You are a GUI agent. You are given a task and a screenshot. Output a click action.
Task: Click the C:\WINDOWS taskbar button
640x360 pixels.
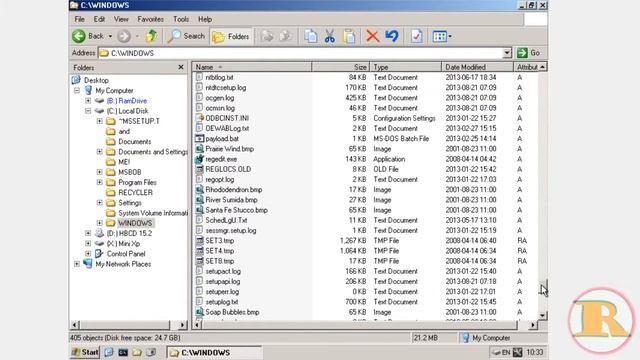[214, 353]
